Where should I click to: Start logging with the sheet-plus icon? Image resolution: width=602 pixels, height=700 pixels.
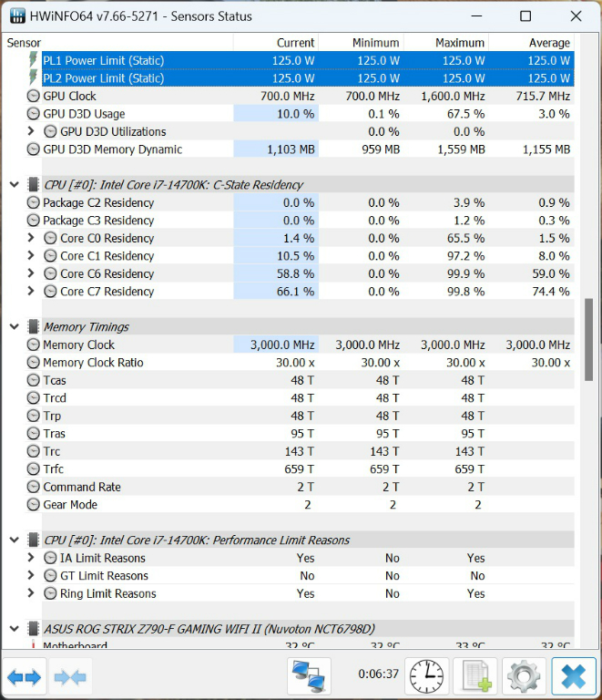[474, 676]
